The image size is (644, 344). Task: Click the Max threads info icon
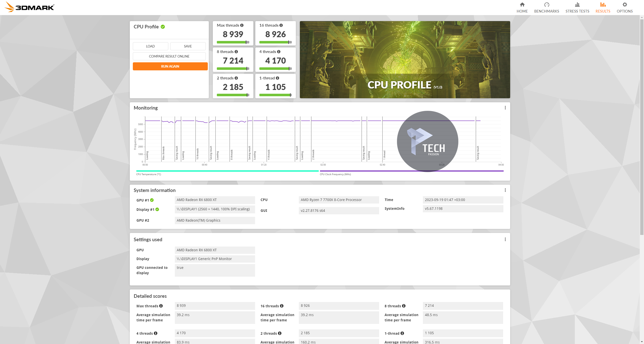(x=242, y=25)
